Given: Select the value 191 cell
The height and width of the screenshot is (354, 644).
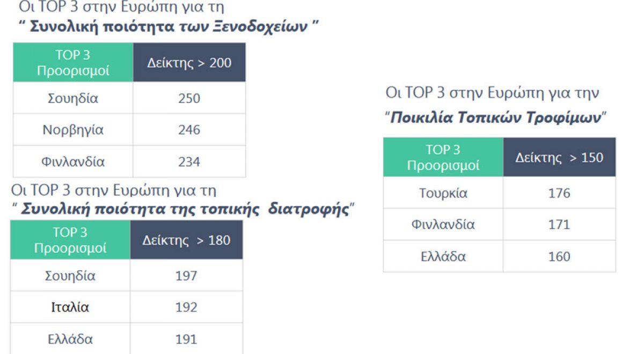Looking at the screenshot, I should point(186,339).
